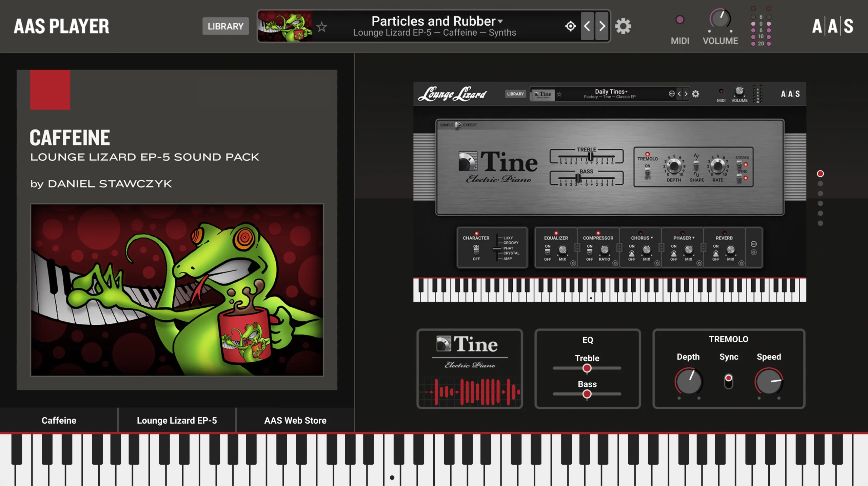Image resolution: width=868 pixels, height=486 pixels.
Task: Toggle the SIMPLE / EXPERT mode switch
Action: pos(458,125)
